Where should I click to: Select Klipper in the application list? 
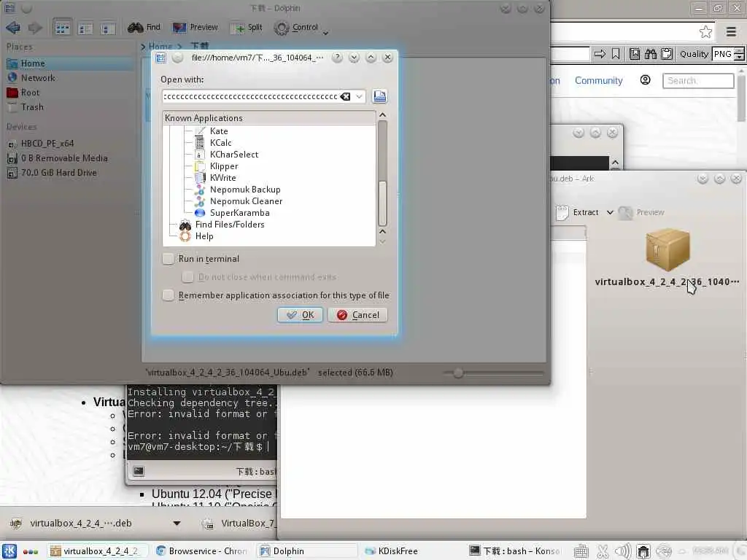coord(224,166)
